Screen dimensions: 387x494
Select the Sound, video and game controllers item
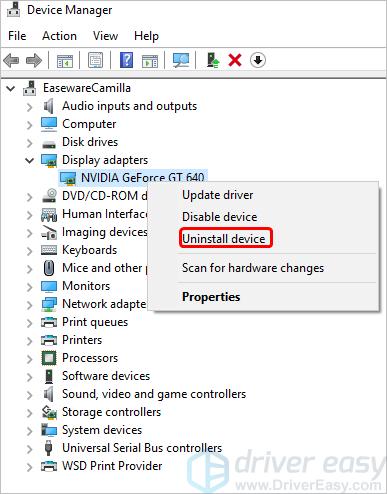pyautogui.click(x=154, y=394)
